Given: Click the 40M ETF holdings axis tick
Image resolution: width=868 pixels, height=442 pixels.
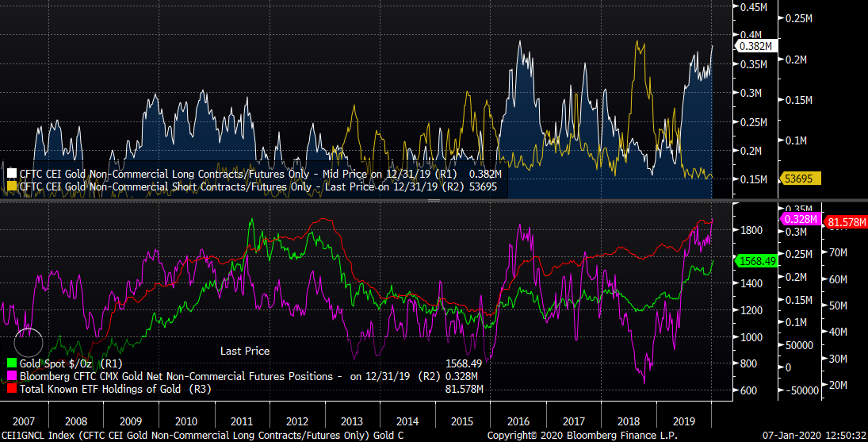Looking at the screenshot, I should point(838,332).
